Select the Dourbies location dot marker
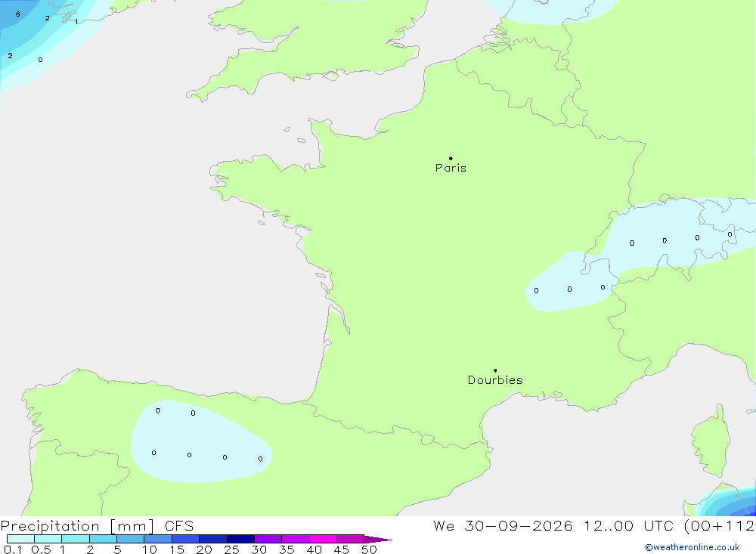This screenshot has width=756, height=554. pyautogui.click(x=495, y=370)
